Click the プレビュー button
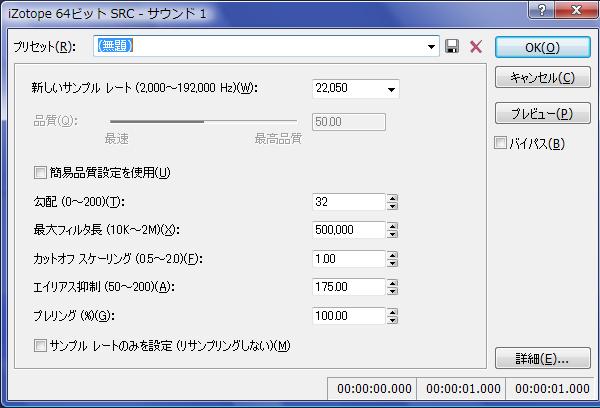The height and width of the screenshot is (408, 600). (543, 113)
